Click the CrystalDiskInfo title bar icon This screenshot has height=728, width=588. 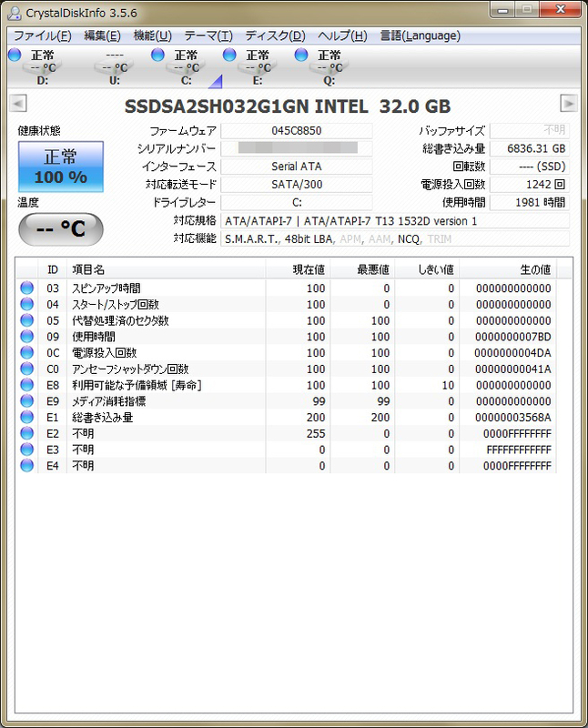tap(15, 13)
